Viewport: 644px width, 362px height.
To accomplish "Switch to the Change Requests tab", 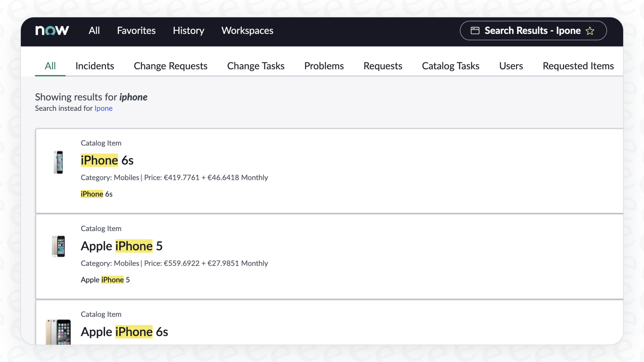I will click(170, 66).
